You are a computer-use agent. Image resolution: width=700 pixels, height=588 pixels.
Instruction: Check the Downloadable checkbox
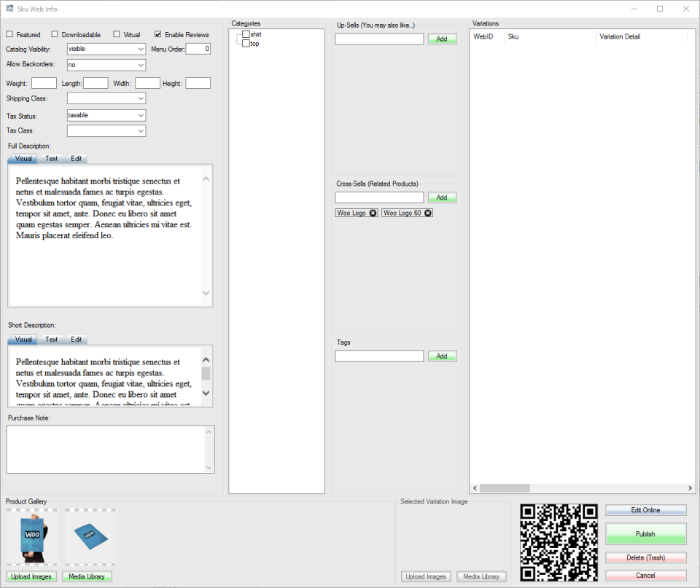55,34
